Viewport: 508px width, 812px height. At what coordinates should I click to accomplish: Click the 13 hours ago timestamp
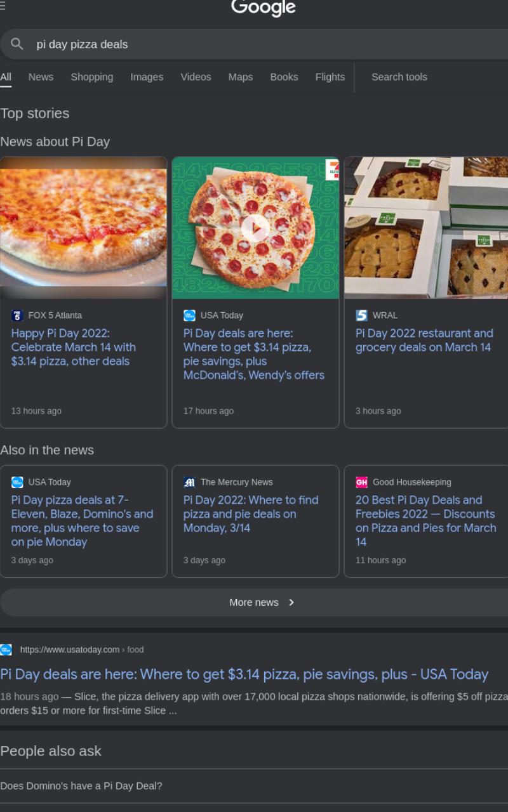tap(36, 411)
